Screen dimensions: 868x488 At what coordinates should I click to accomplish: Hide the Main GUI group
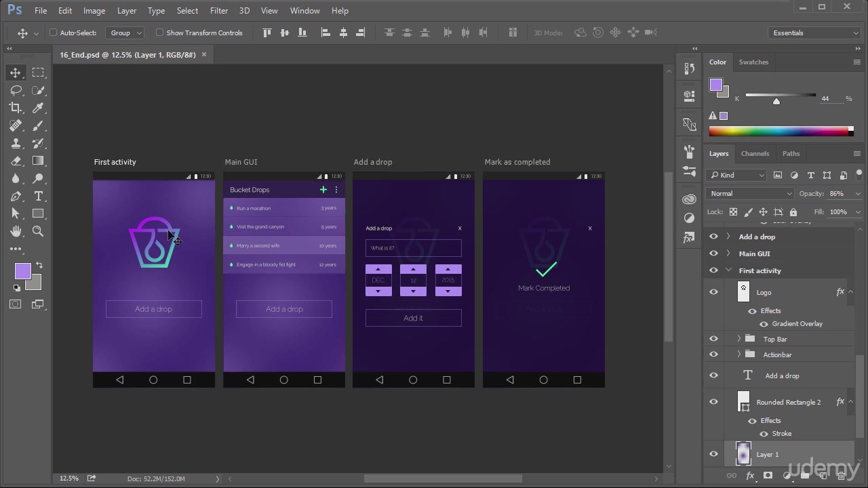click(x=713, y=253)
